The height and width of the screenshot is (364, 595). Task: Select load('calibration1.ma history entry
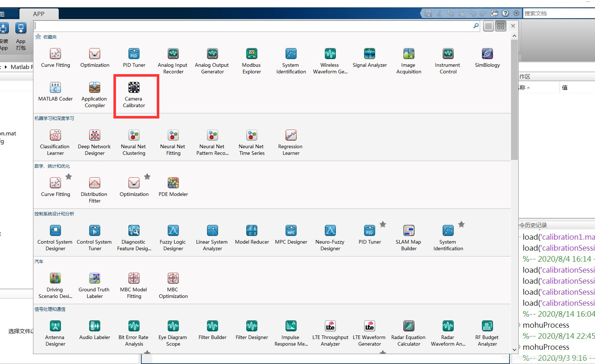(x=558, y=237)
